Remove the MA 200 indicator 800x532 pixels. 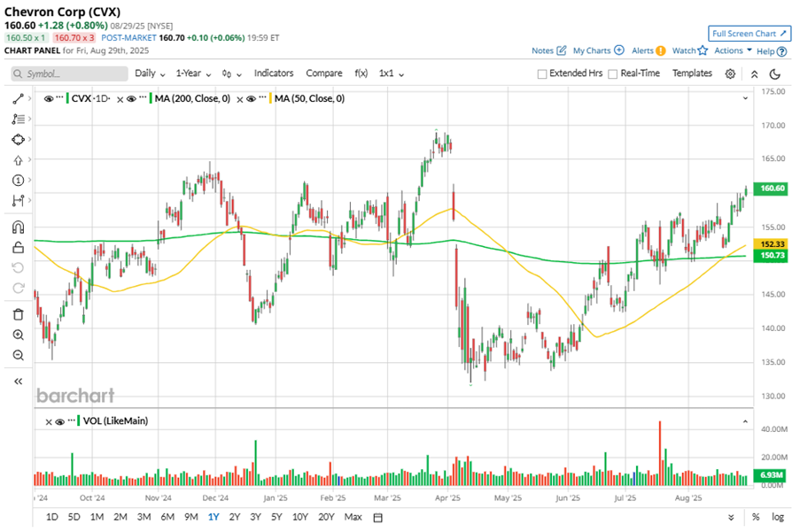pyautogui.click(x=120, y=99)
